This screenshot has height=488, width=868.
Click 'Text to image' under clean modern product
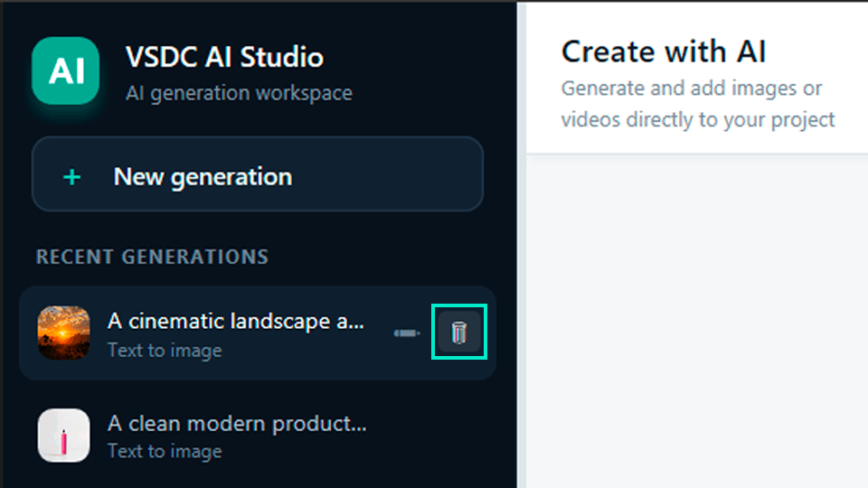(x=165, y=452)
